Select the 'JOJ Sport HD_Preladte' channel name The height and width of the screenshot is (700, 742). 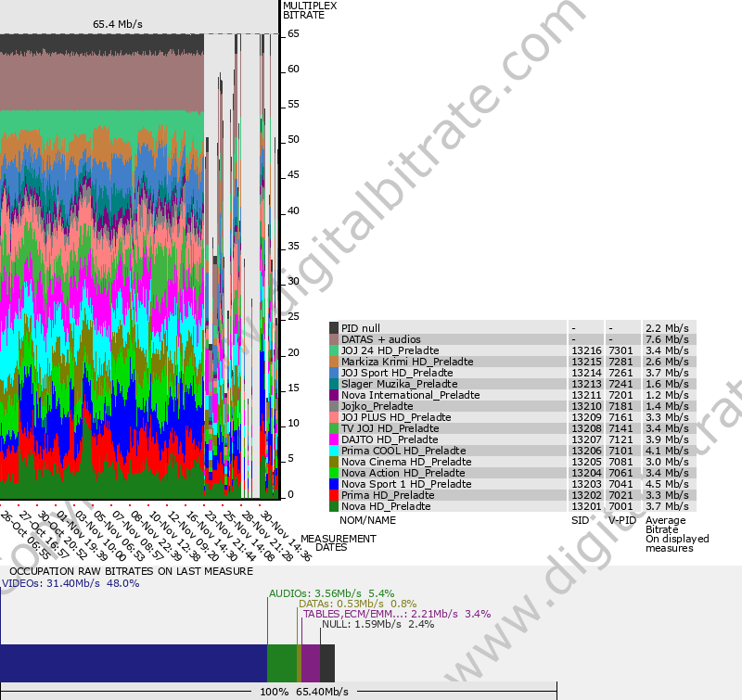point(397,373)
